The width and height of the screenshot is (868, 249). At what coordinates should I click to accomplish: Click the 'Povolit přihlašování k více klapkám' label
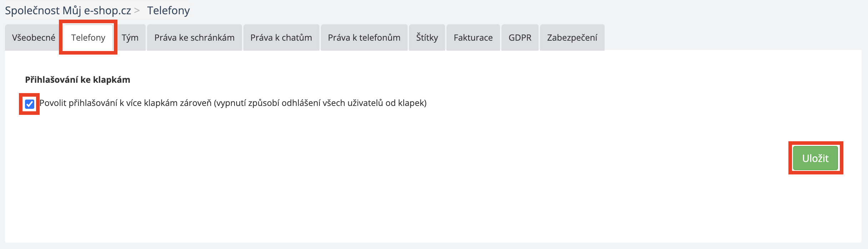click(125, 103)
